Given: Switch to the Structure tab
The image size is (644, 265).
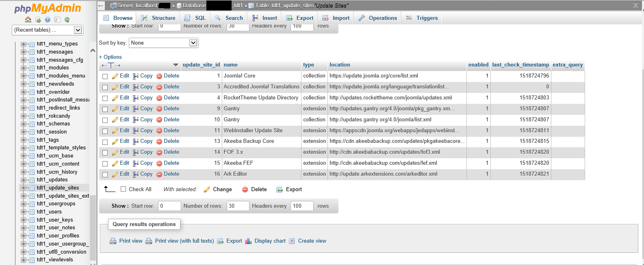Looking at the screenshot, I should 158,18.
